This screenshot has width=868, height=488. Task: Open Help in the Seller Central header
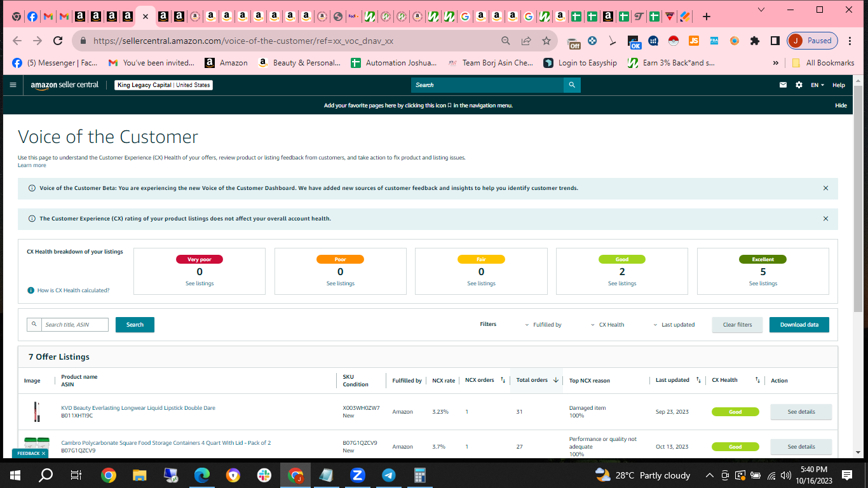[839, 85]
